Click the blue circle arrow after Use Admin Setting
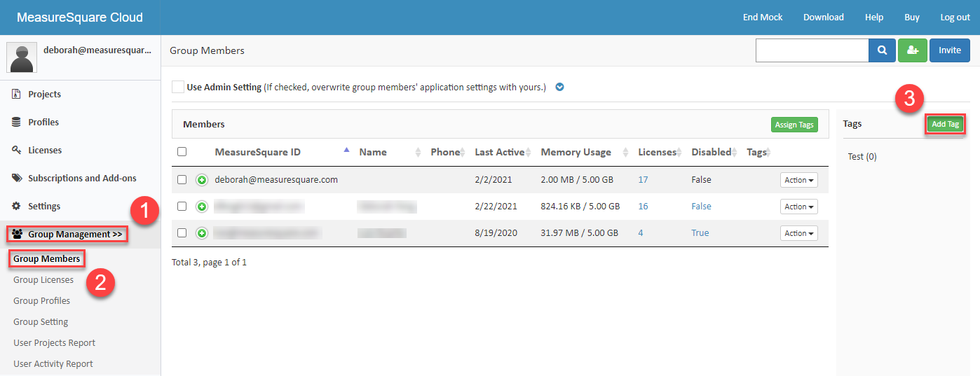The width and height of the screenshot is (980, 376). 559,88
